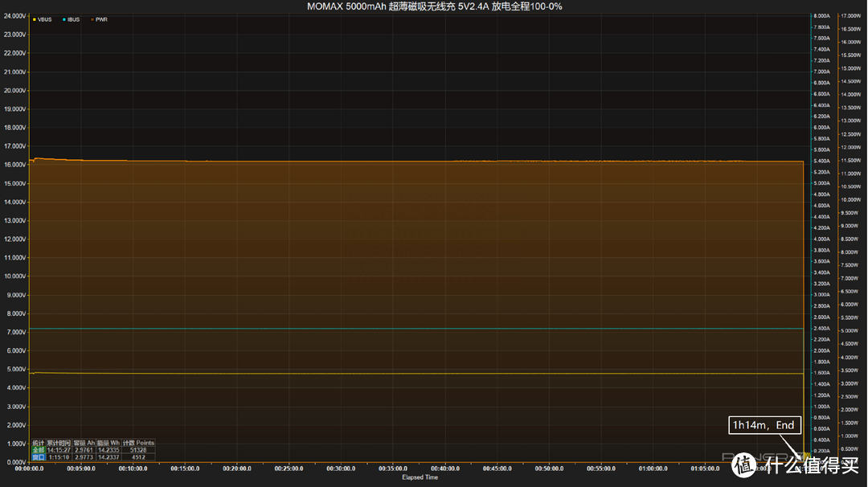Click the 累计时间 column header
Viewport: 868px width, 487px height.
pos(59,443)
